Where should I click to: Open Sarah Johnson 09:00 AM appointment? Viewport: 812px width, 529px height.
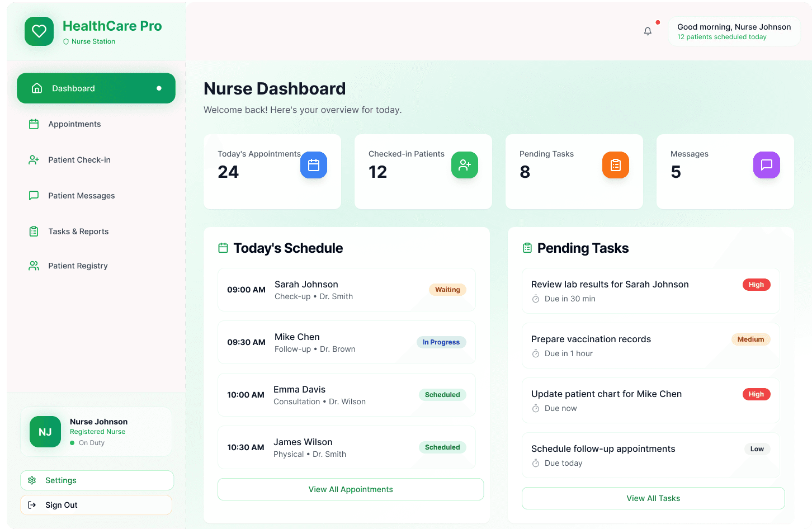347,290
